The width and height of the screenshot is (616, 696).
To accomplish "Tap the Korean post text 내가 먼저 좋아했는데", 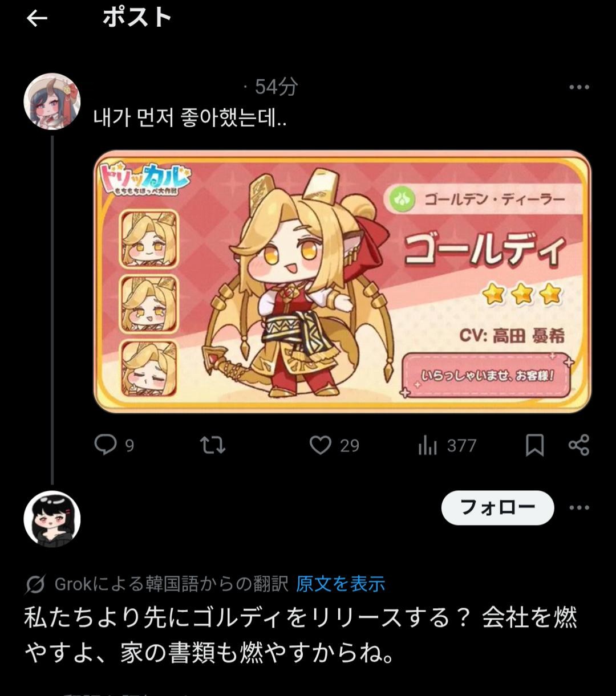I will [x=190, y=118].
